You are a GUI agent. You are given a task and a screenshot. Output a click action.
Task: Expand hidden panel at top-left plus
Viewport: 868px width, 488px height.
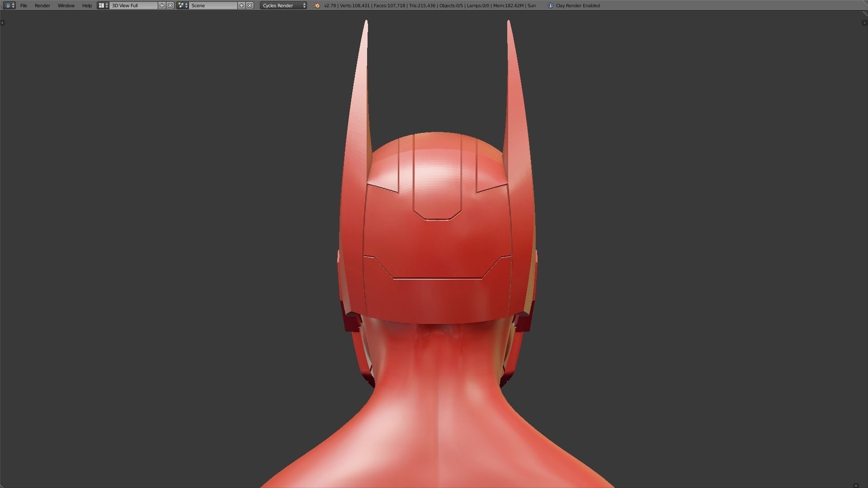[2, 23]
